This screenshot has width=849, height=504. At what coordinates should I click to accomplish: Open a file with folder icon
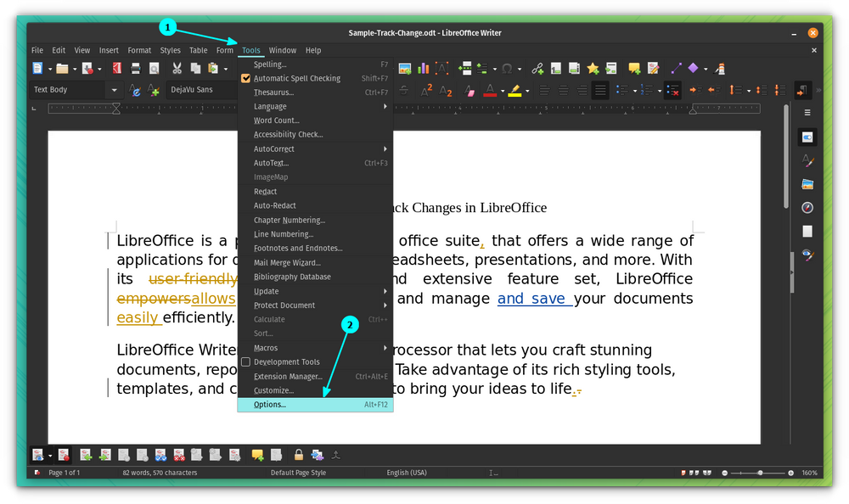tap(62, 69)
